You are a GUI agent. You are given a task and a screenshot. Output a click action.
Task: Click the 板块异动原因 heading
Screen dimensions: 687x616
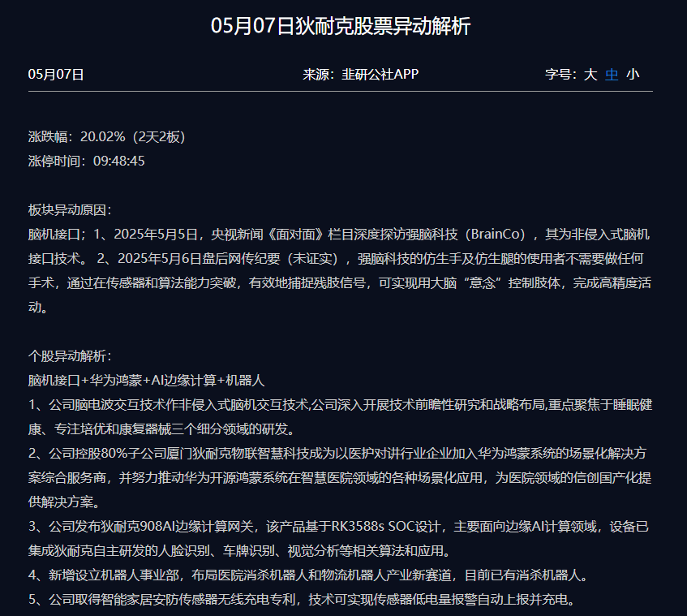(70, 210)
